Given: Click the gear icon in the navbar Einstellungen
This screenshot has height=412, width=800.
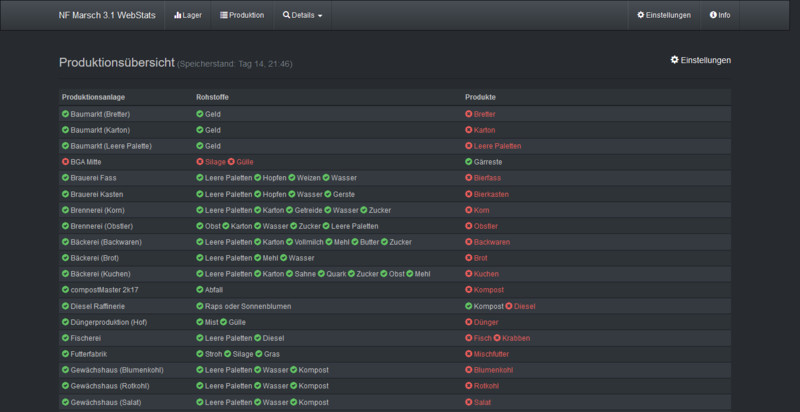Looking at the screenshot, I should [x=641, y=15].
